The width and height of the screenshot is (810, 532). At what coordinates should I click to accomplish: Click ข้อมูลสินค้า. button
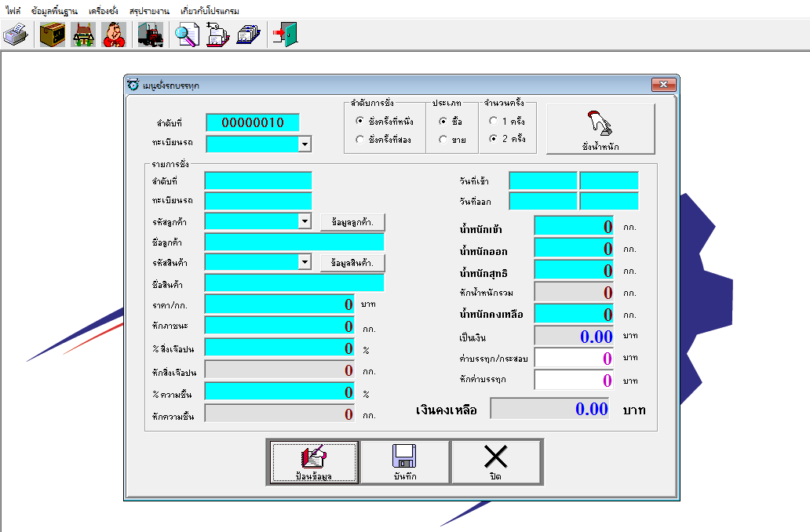click(x=352, y=263)
